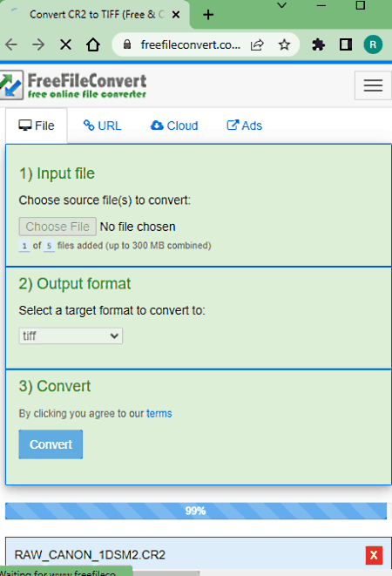Image resolution: width=392 pixels, height=576 pixels.
Task: Open the tab search chevron
Action: 281,5
